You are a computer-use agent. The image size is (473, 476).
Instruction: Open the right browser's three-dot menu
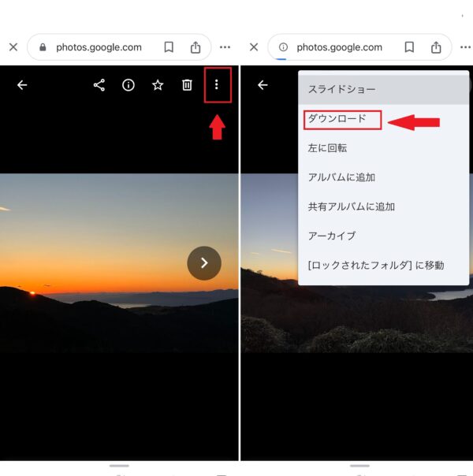[x=465, y=47]
